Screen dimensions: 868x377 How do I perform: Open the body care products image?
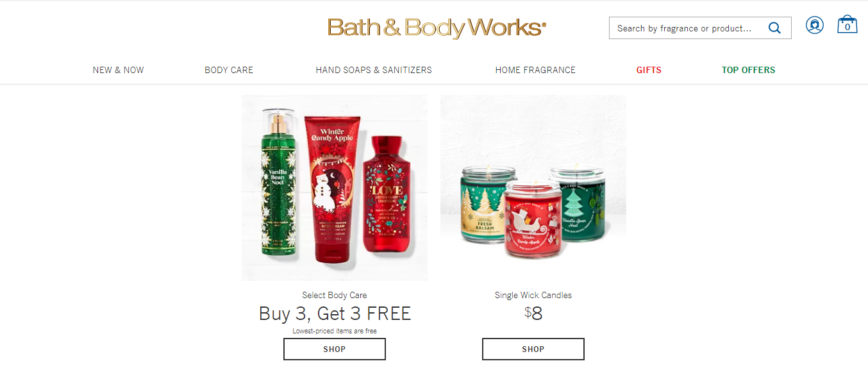click(335, 188)
